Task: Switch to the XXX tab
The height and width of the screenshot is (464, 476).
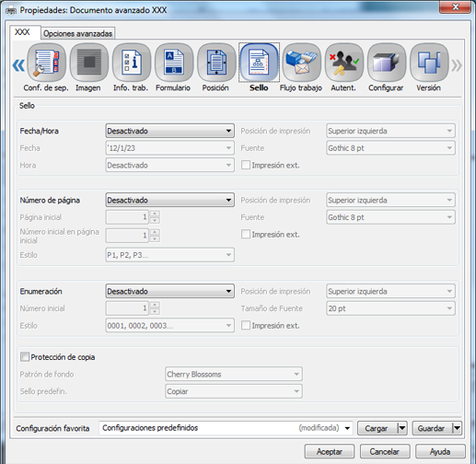Action: click(25, 32)
